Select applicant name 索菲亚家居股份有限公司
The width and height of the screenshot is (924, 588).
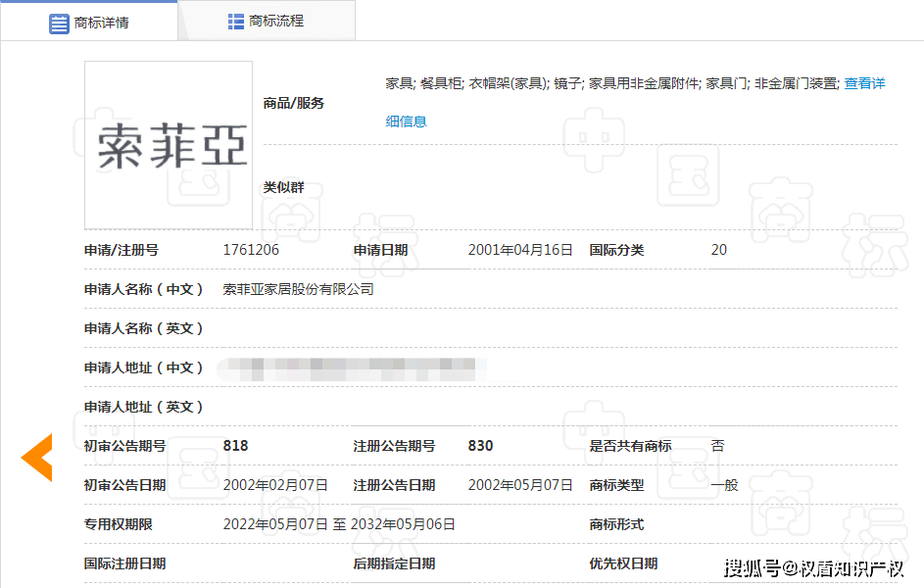point(298,289)
